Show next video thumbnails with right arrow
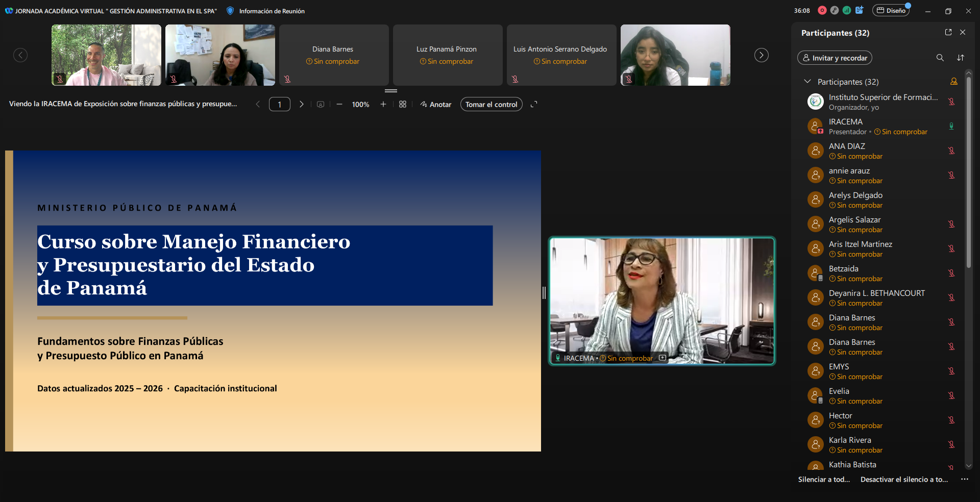The image size is (980, 502). tap(762, 55)
